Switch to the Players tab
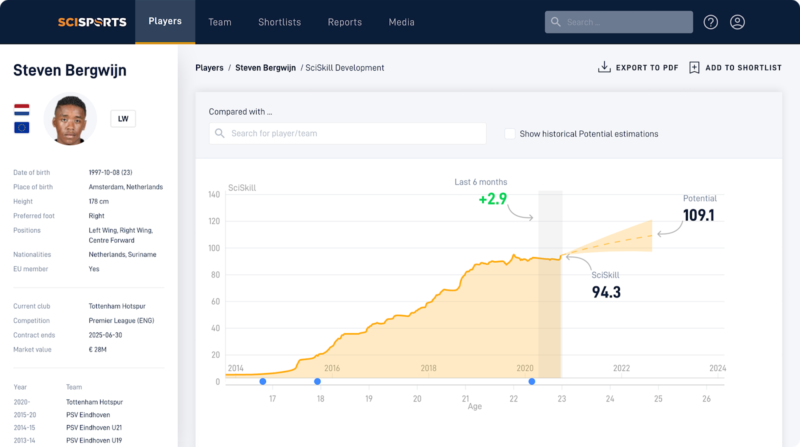The width and height of the screenshot is (800, 447). point(165,21)
